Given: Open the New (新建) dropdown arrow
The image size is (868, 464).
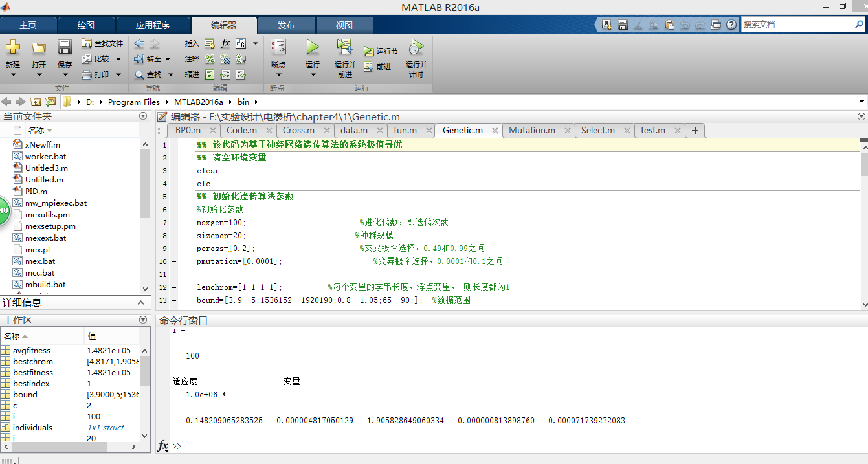Looking at the screenshot, I should pyautogui.click(x=13, y=74).
